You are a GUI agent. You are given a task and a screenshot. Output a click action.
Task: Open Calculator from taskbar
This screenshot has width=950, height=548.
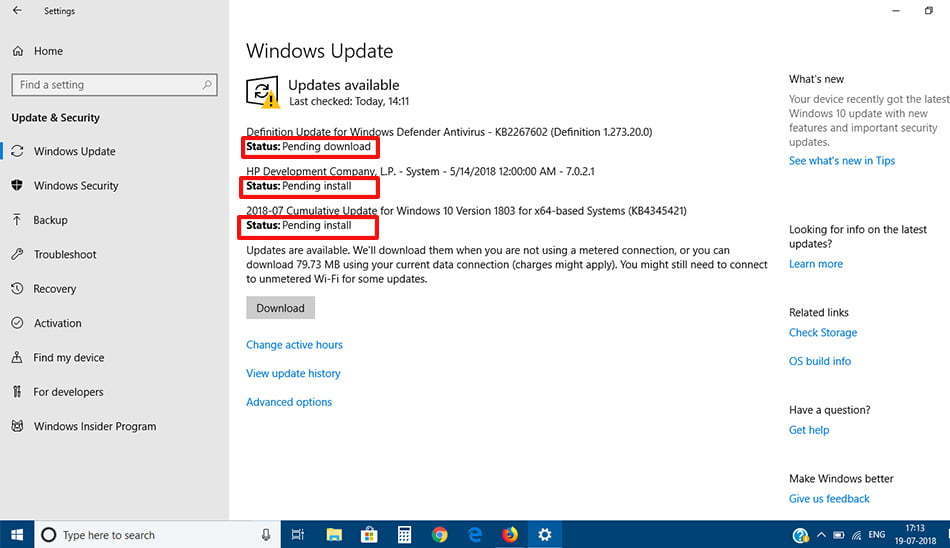pos(404,535)
